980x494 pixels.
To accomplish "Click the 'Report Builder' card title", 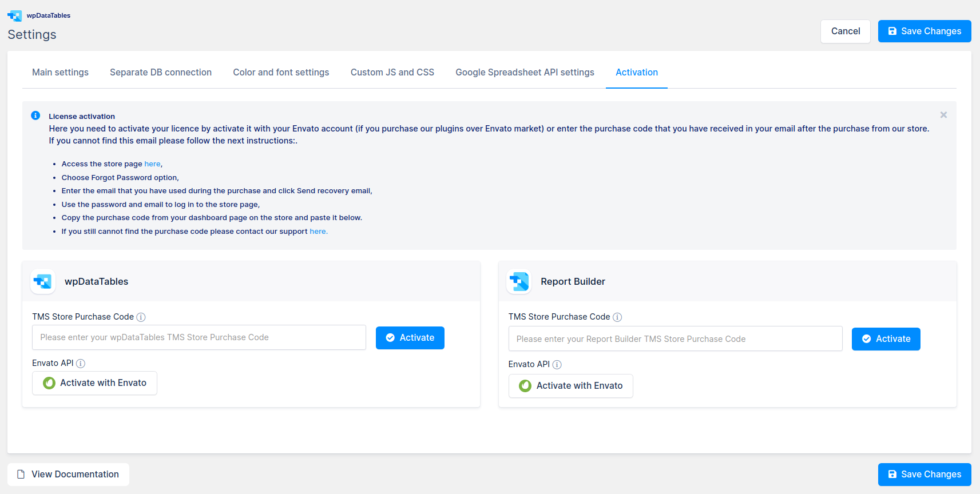I will coord(573,281).
